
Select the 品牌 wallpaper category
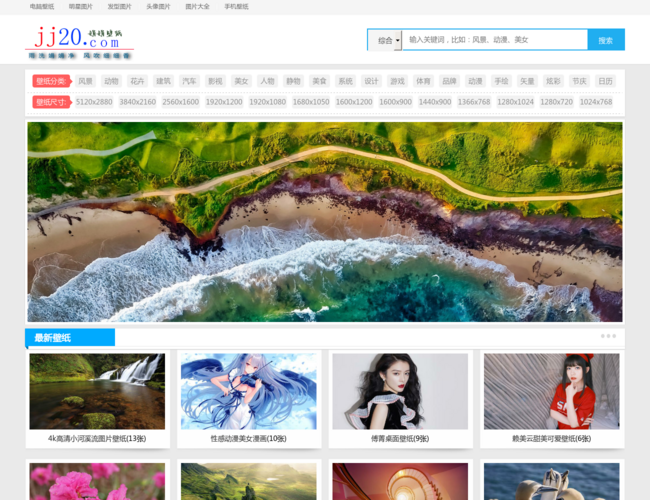tap(449, 81)
